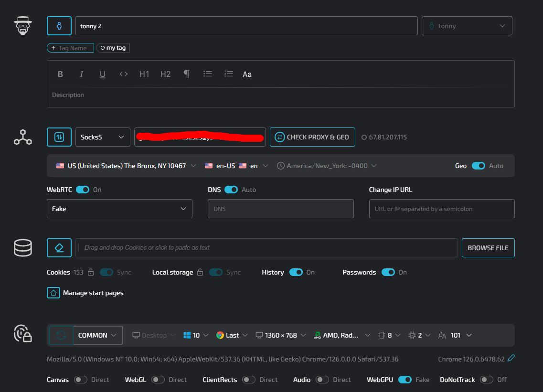Click the DNS input field

point(280,209)
